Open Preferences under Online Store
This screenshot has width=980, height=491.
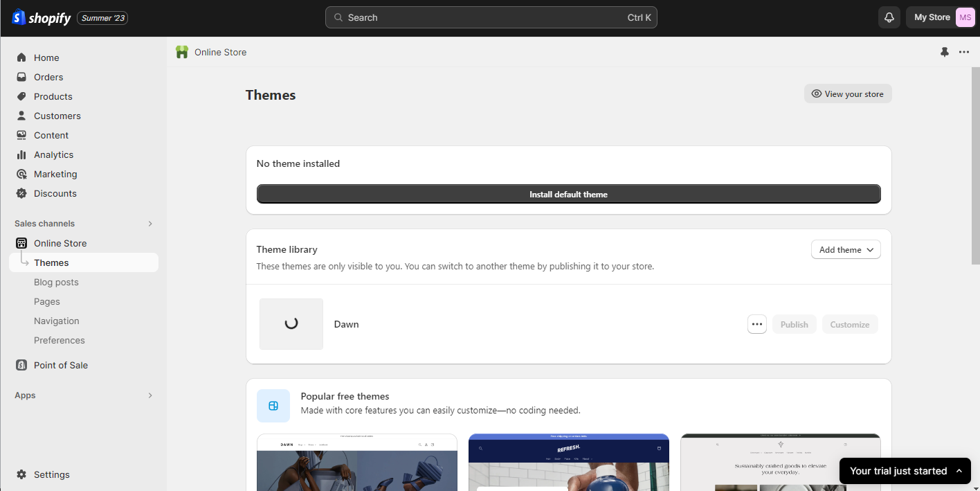pos(60,340)
